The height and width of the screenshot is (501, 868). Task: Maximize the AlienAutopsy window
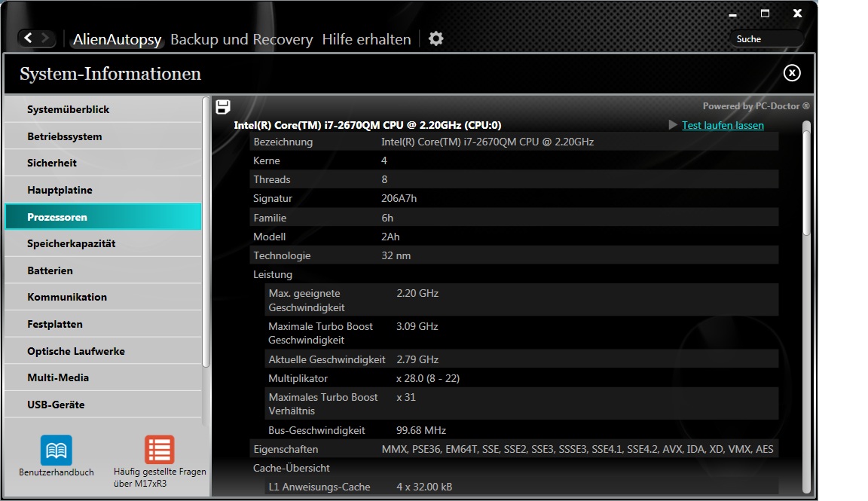[x=765, y=14]
